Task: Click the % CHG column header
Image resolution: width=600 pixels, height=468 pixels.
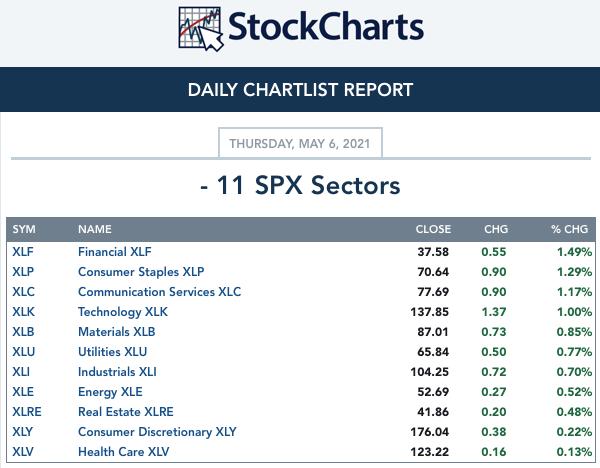Action: tap(569, 229)
